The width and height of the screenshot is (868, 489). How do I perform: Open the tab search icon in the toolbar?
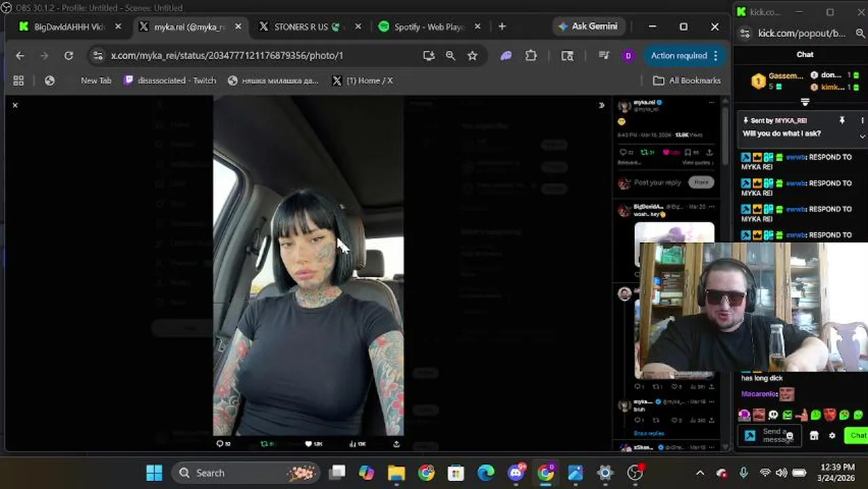[x=567, y=56]
